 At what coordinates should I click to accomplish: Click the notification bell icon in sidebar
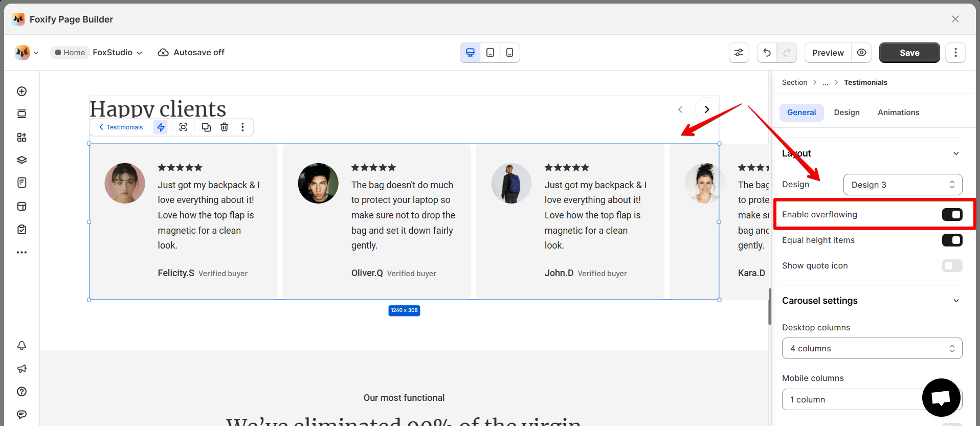[21, 346]
